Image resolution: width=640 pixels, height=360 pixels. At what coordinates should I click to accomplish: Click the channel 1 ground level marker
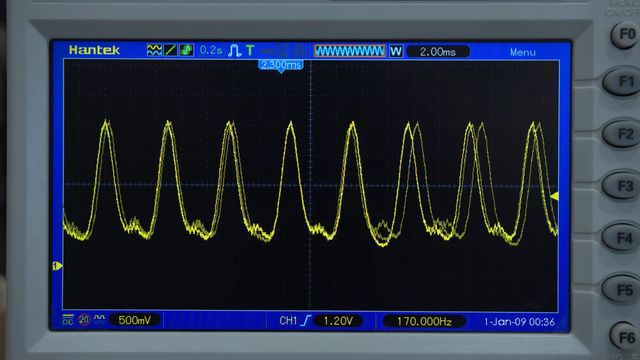point(57,266)
